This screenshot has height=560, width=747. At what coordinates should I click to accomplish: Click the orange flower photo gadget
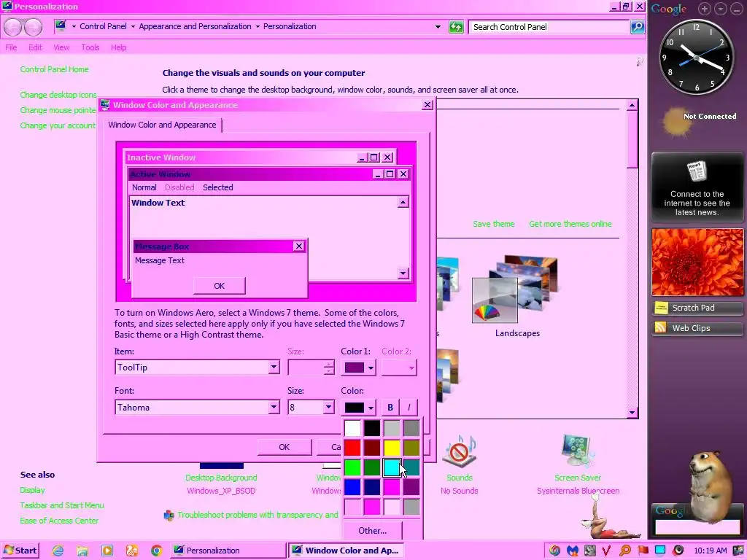[697, 262]
